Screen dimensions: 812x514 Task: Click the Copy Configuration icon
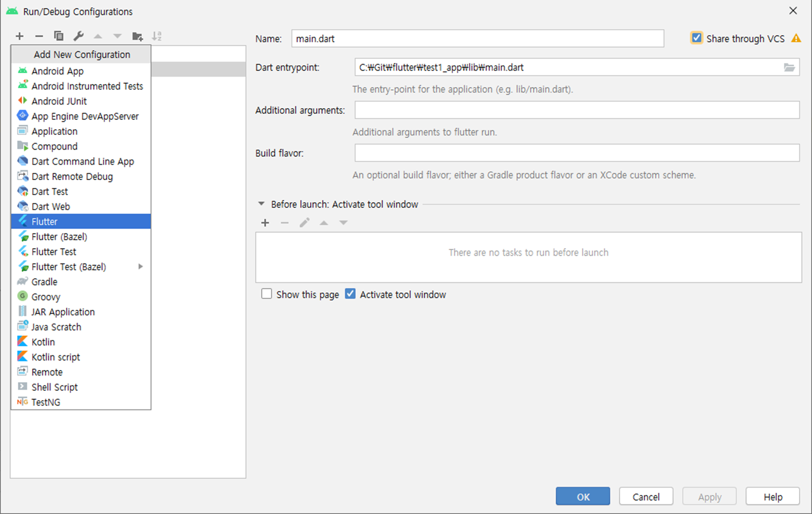pyautogui.click(x=59, y=36)
